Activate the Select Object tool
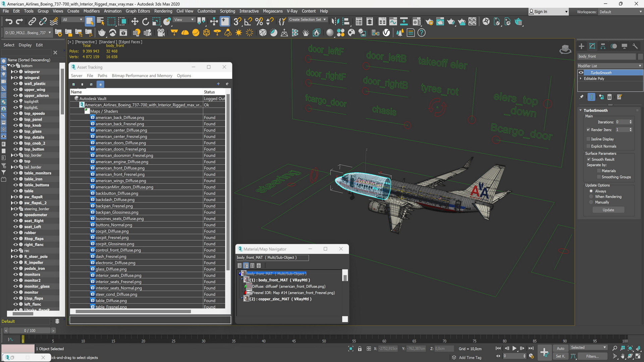The height and width of the screenshot is (362, 644). 90,22
